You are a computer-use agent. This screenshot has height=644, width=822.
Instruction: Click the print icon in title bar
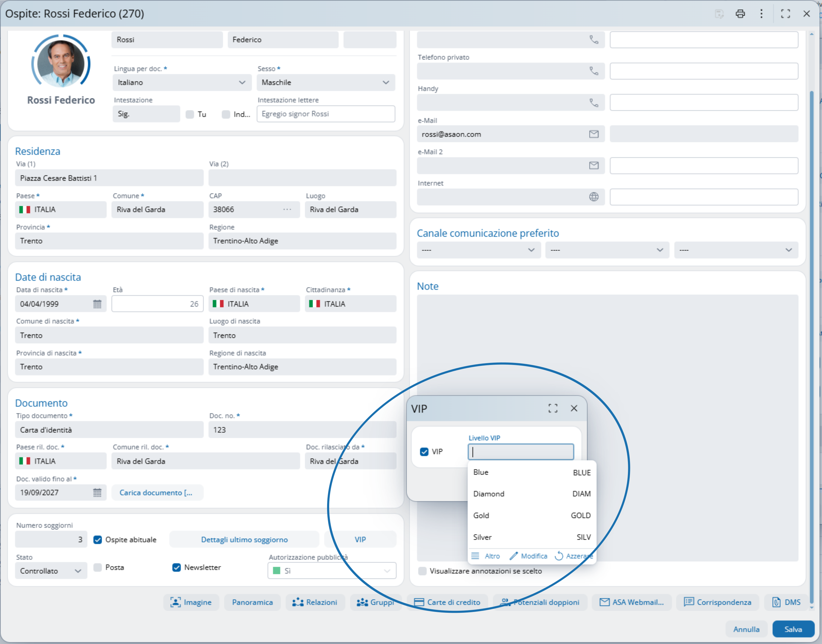coord(740,14)
